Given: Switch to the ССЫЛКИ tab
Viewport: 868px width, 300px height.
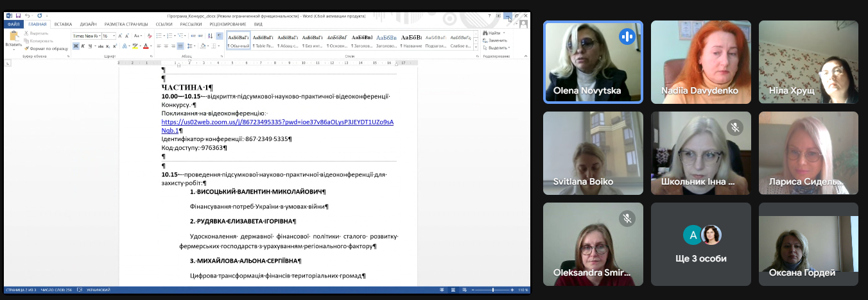Looking at the screenshot, I should (164, 24).
